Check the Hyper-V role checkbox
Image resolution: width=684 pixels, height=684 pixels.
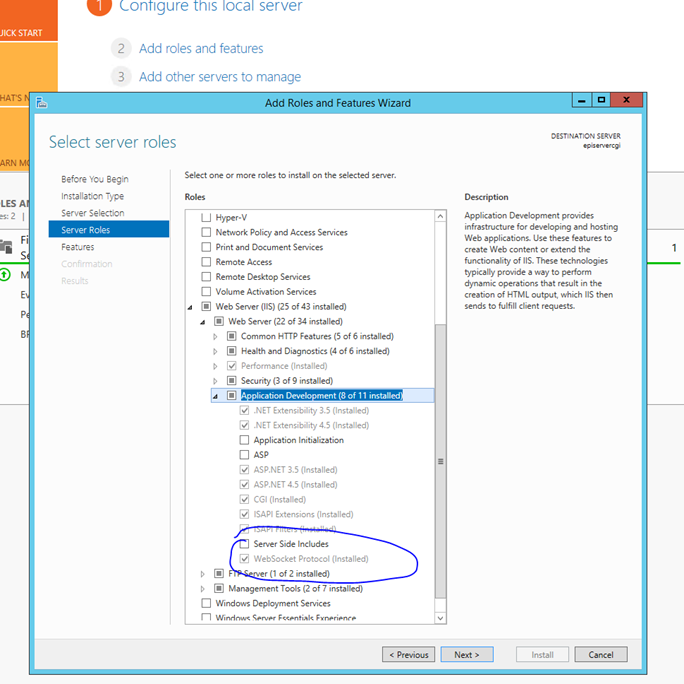coord(207,217)
